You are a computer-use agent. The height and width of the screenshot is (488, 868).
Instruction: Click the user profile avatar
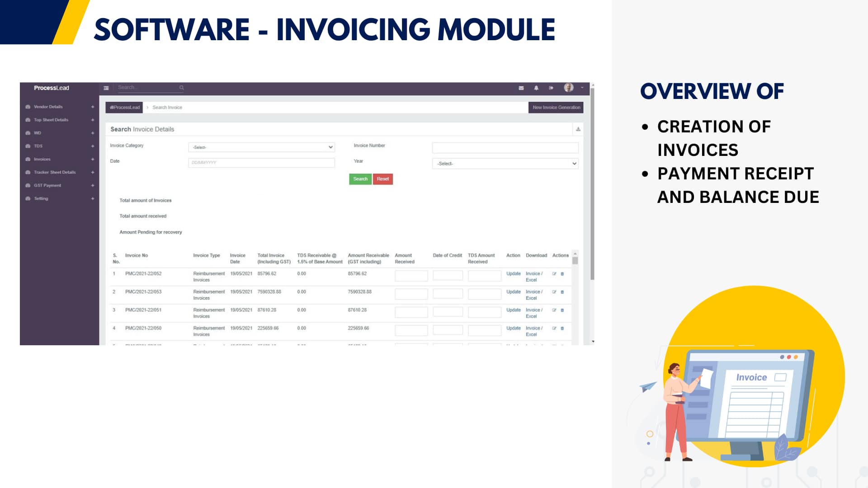point(569,88)
